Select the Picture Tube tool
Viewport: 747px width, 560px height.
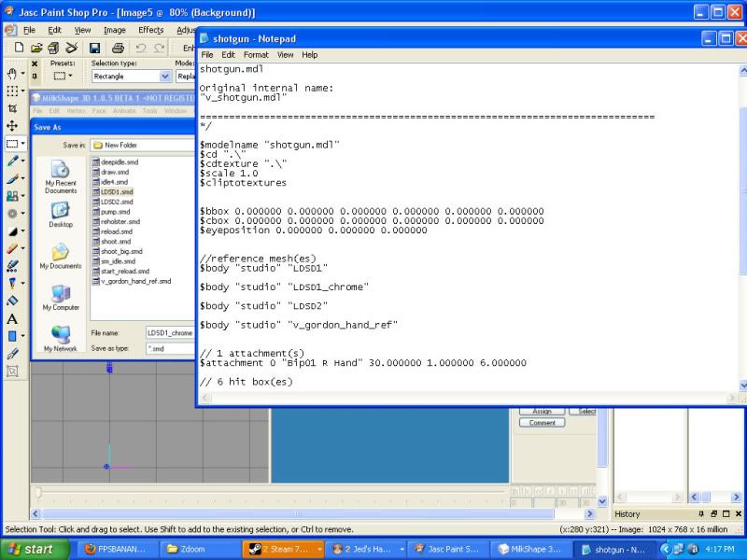[x=12, y=266]
